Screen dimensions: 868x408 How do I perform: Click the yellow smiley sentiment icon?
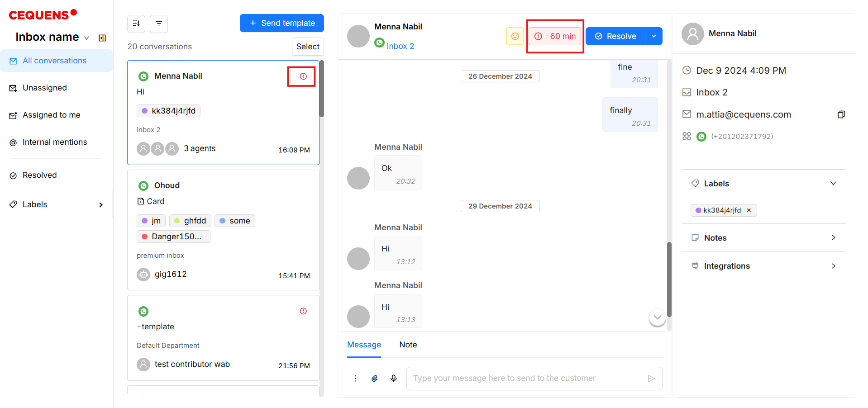coord(515,36)
